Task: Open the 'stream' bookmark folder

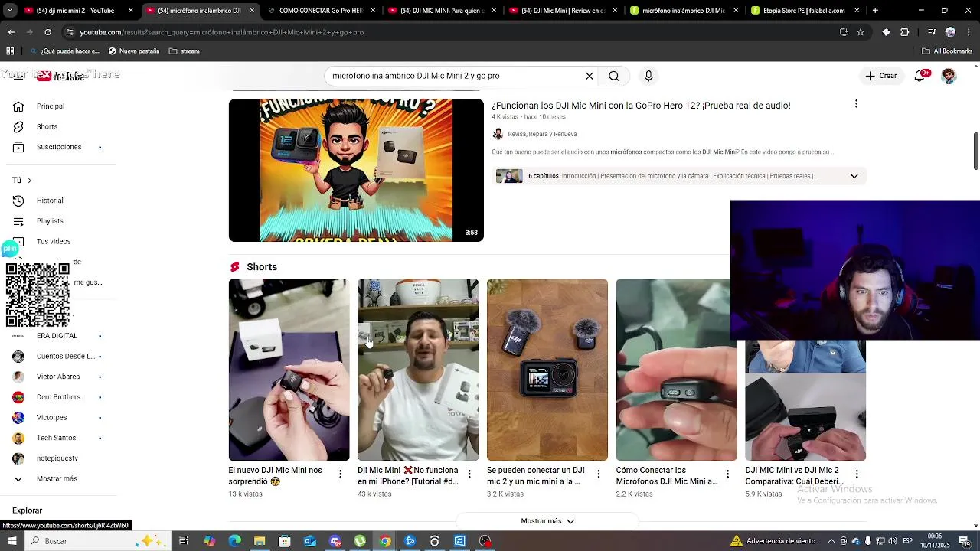Action: pos(184,51)
